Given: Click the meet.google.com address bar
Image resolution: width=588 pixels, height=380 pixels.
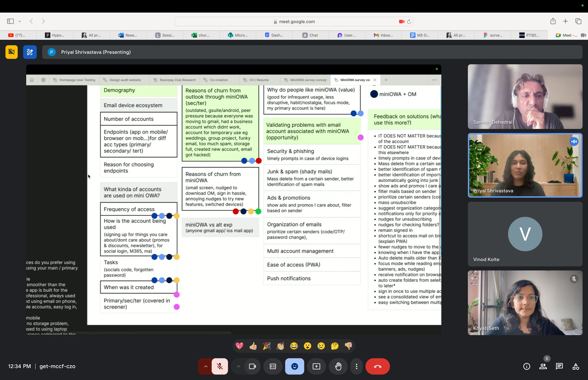Looking at the screenshot, I should [294, 22].
